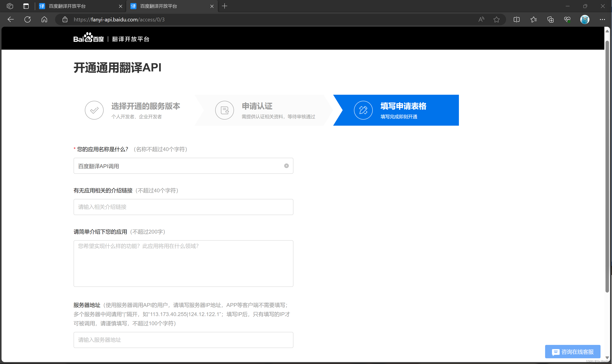Click the app introduction textarea
This screenshot has width=612, height=364.
[183, 263]
